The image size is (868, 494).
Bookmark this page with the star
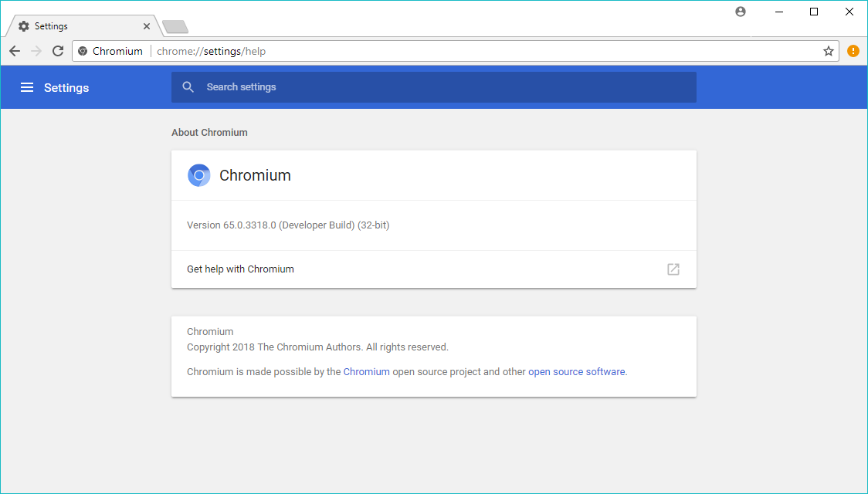pos(829,51)
